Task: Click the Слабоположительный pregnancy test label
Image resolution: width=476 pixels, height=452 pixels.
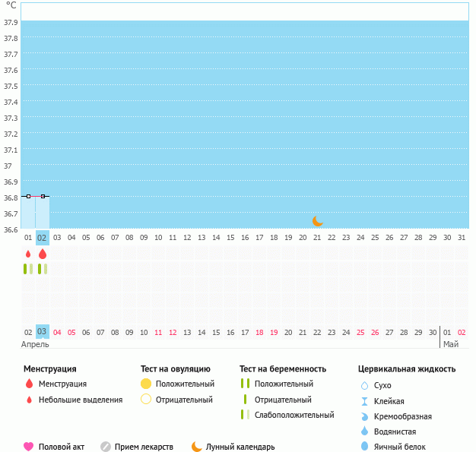Action: pyautogui.click(x=294, y=415)
